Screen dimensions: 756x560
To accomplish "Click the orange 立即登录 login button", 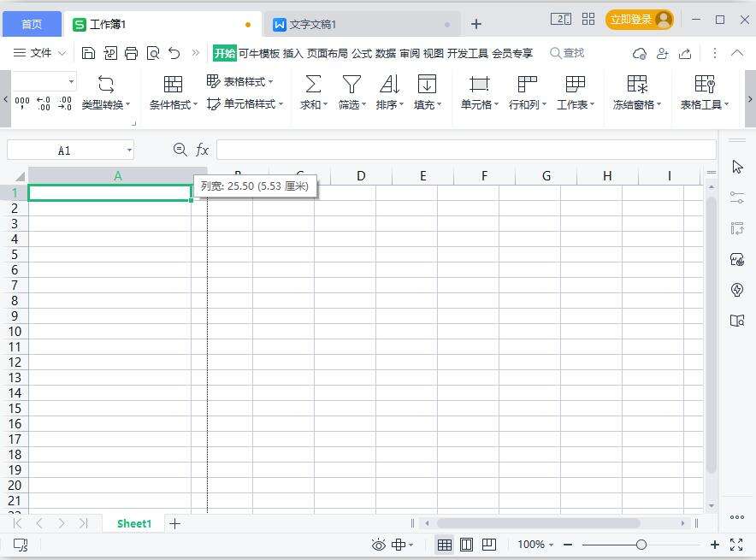I will (639, 20).
